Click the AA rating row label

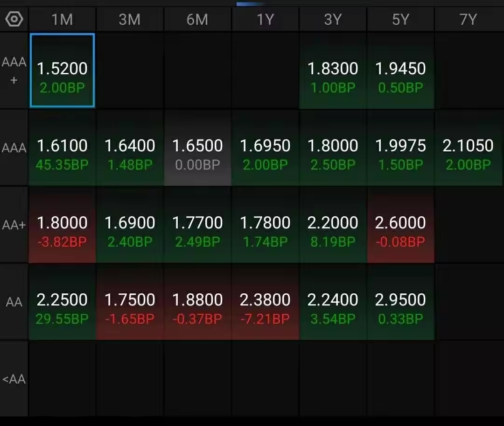pyautogui.click(x=14, y=302)
